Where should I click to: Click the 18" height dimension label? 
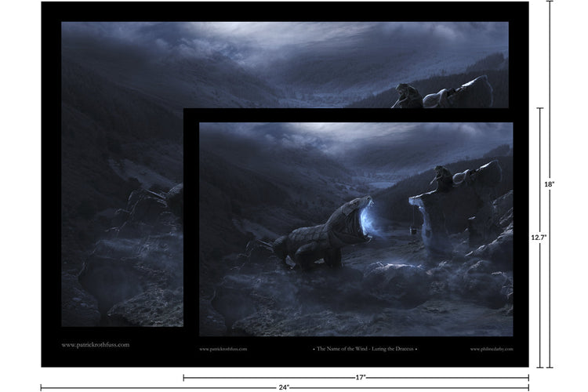(549, 183)
